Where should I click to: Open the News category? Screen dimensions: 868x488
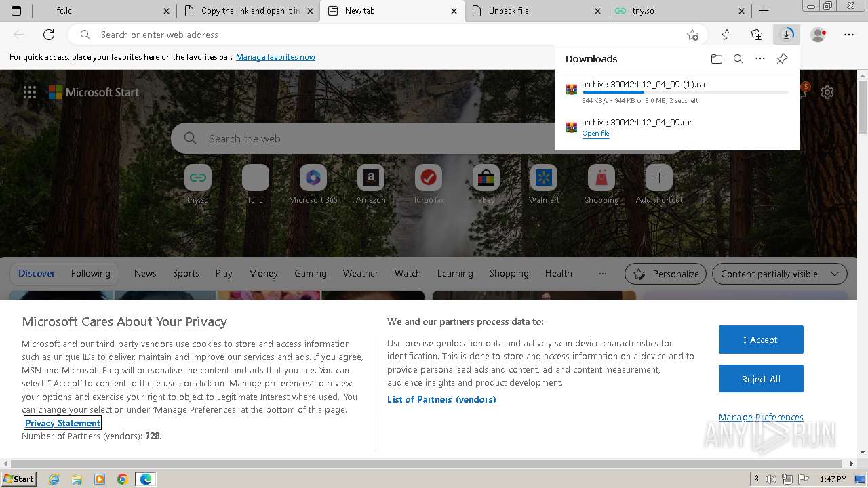tap(145, 273)
